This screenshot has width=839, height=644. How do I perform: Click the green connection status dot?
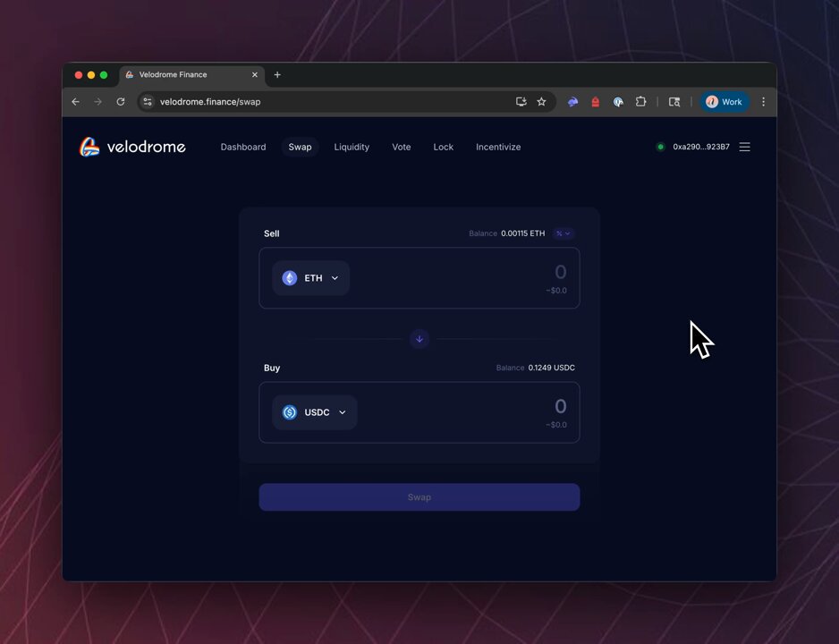[660, 147]
